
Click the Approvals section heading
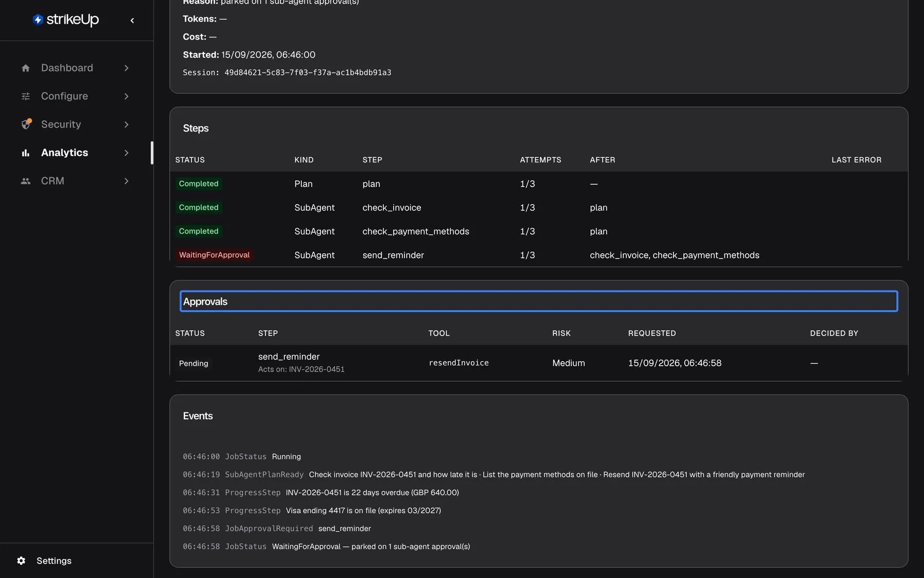click(538, 302)
